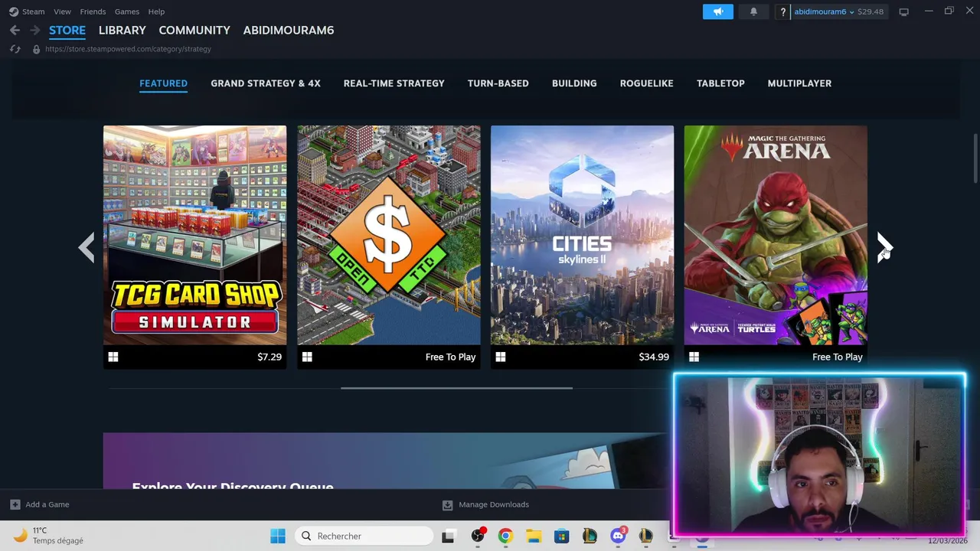Show previous featured games with left carousel arrow
Image resolution: width=980 pixels, height=551 pixels.
87,247
